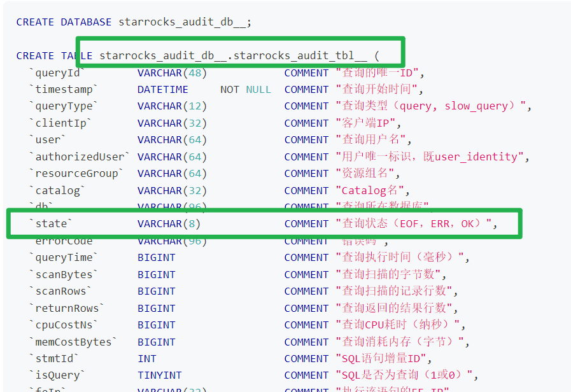Click the `clientIp` column name
Screen dimensions: 571x392
click(x=60, y=123)
